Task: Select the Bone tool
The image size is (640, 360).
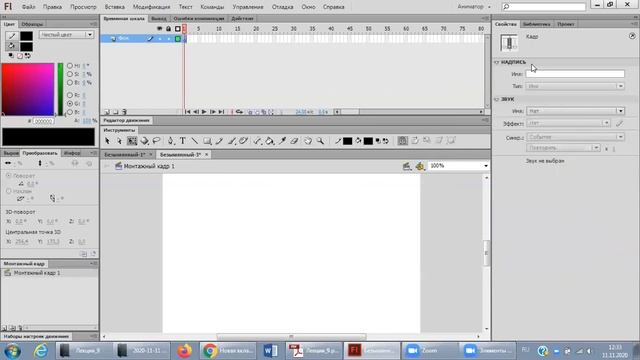Action: click(x=257, y=141)
